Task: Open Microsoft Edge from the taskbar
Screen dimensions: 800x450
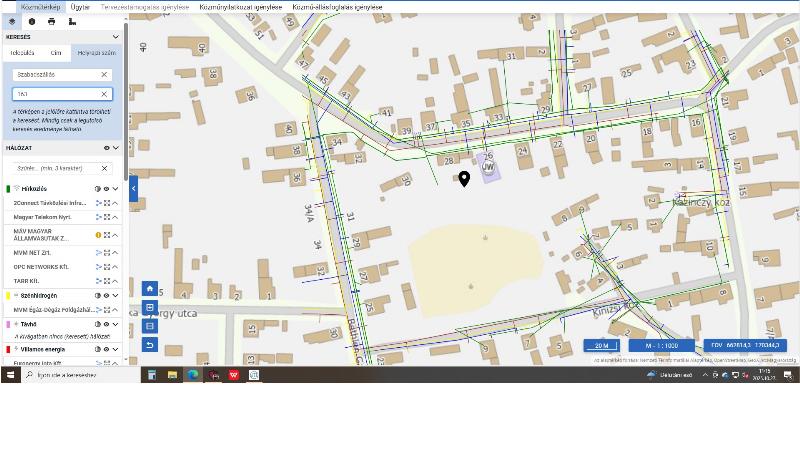Action: (x=193, y=375)
